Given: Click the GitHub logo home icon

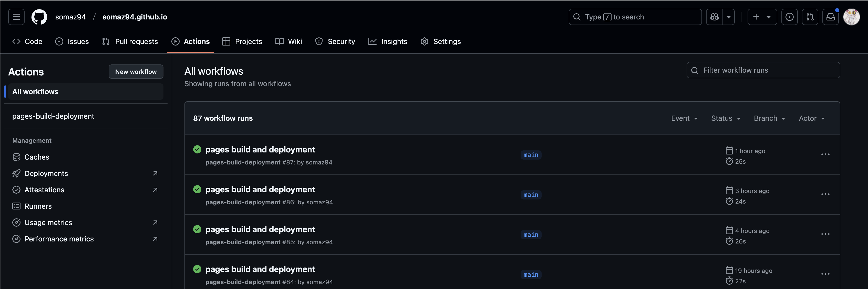Looking at the screenshot, I should 39,17.
